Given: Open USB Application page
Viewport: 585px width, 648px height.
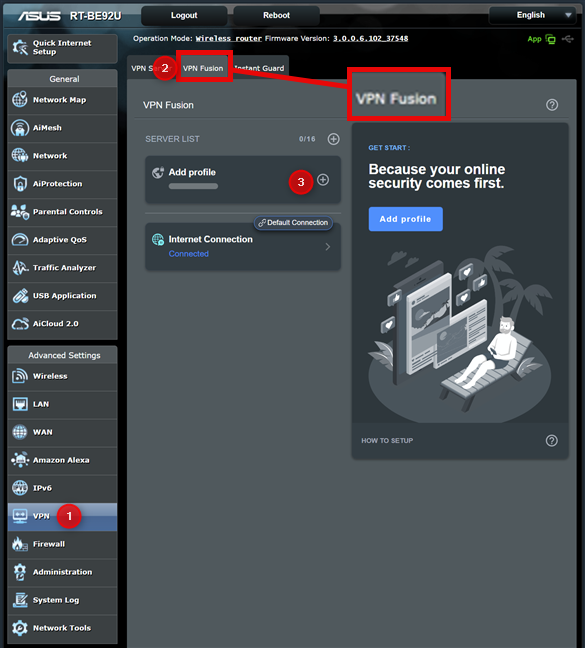Looking at the screenshot, I should pos(62,296).
